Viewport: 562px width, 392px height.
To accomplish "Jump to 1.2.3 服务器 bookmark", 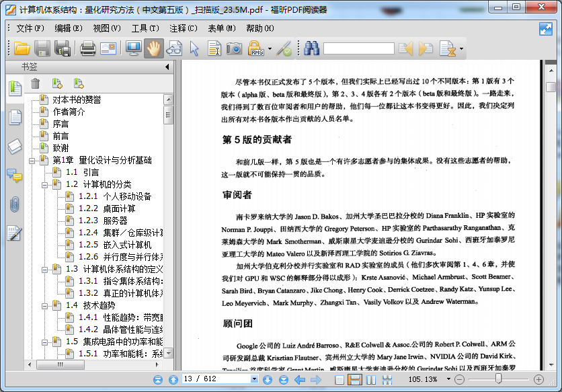I will 103,221.
